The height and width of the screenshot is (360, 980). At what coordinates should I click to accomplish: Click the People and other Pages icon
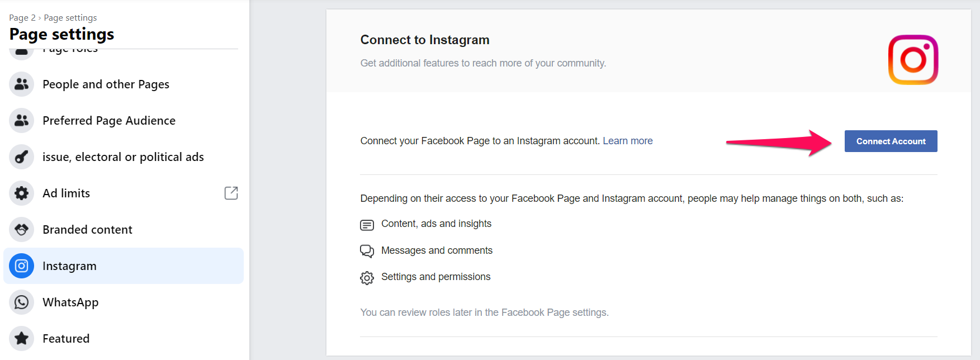coord(22,84)
